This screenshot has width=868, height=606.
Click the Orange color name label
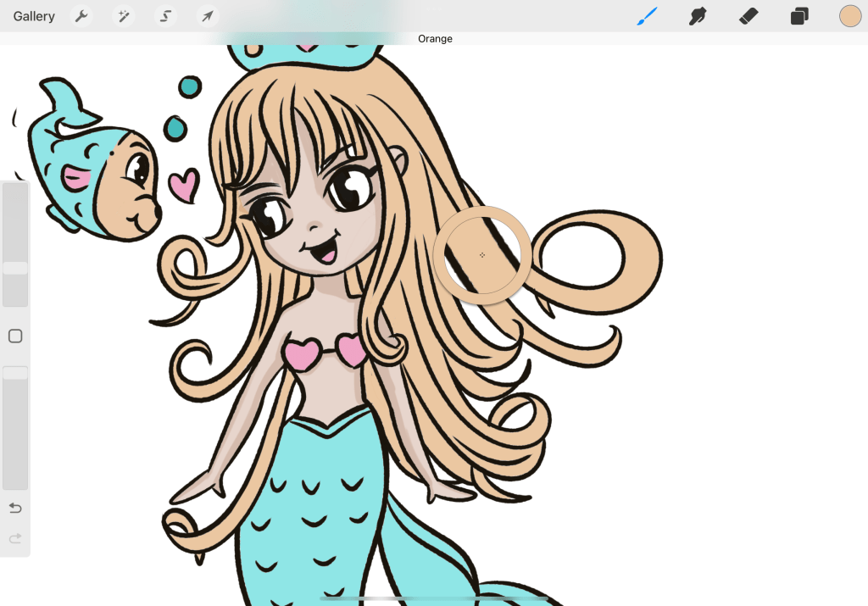[x=435, y=39]
